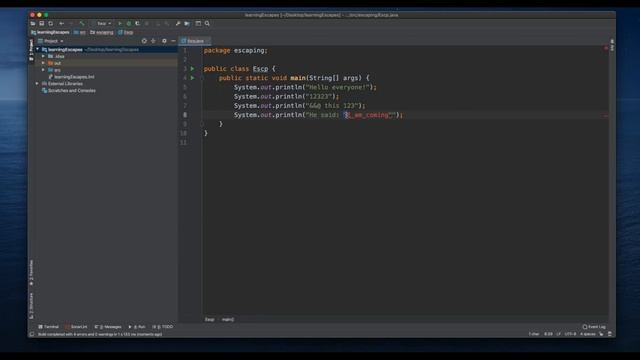Open the Messages tool window tab

(x=108, y=327)
